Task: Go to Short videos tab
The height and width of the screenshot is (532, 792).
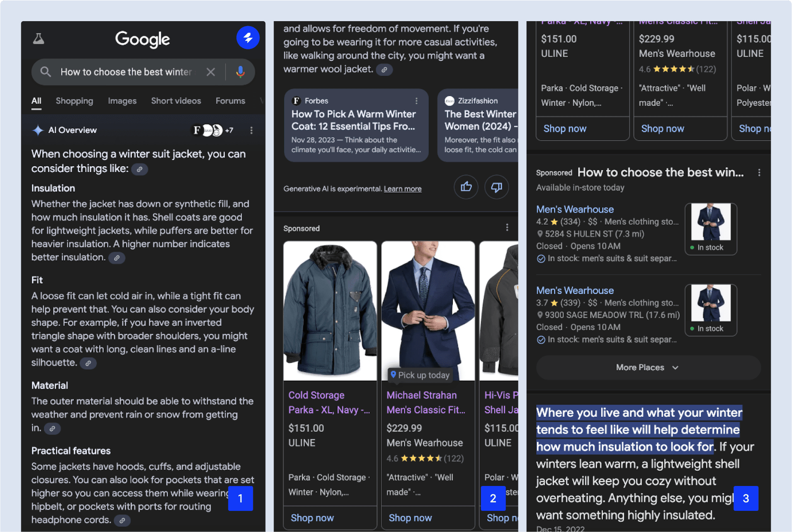Action: coord(176,101)
